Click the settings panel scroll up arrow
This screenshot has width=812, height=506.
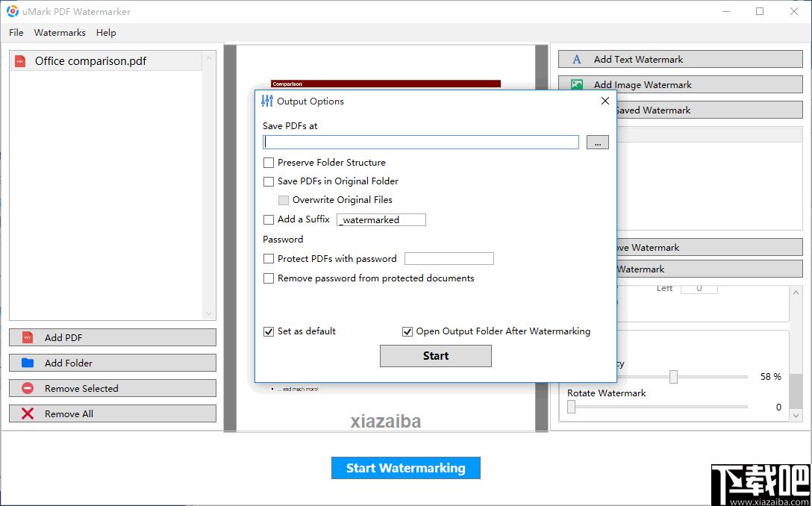click(796, 293)
